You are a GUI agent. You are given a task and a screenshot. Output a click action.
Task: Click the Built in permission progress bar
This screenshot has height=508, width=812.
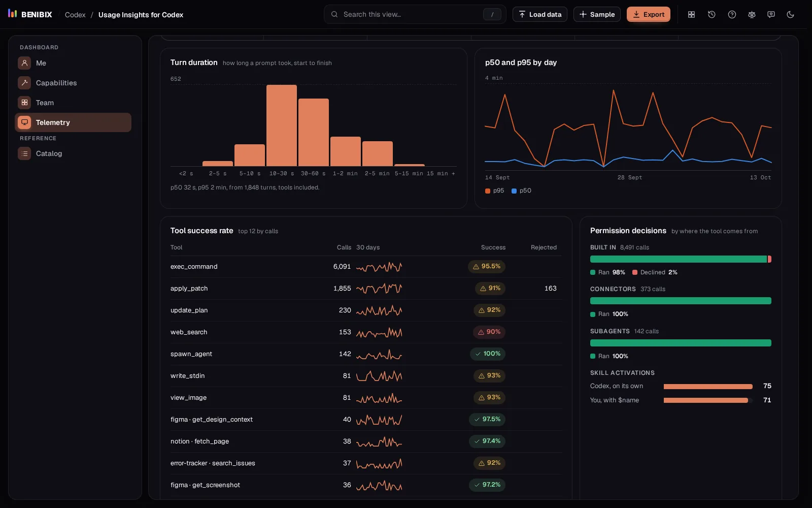coord(681,259)
